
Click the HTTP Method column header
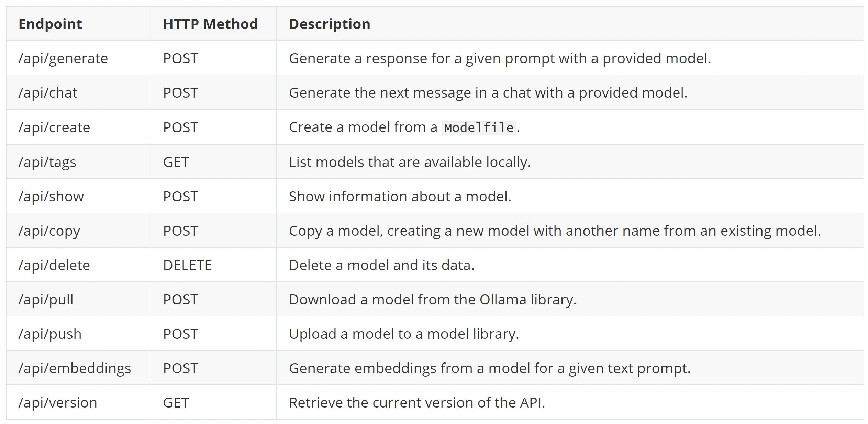tap(210, 24)
